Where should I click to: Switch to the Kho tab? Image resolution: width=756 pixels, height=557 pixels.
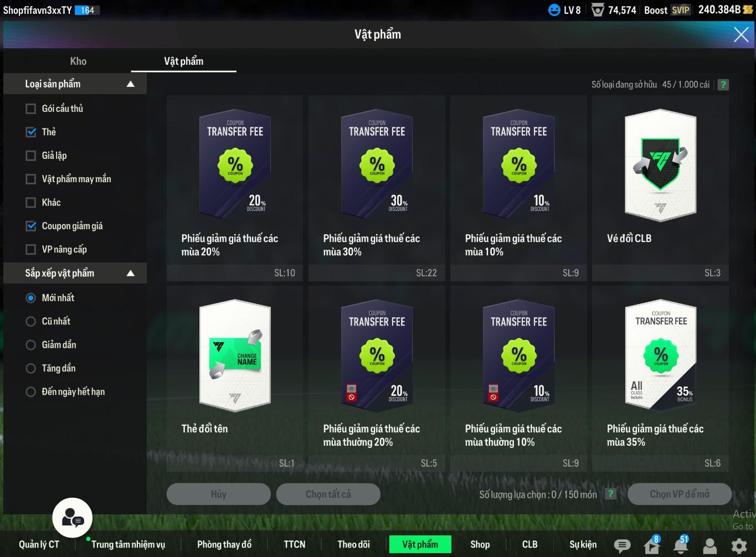tap(78, 61)
